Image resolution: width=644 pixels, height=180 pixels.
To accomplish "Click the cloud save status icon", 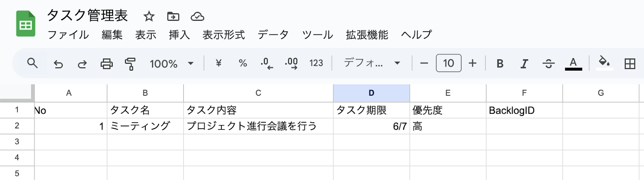I will [197, 16].
